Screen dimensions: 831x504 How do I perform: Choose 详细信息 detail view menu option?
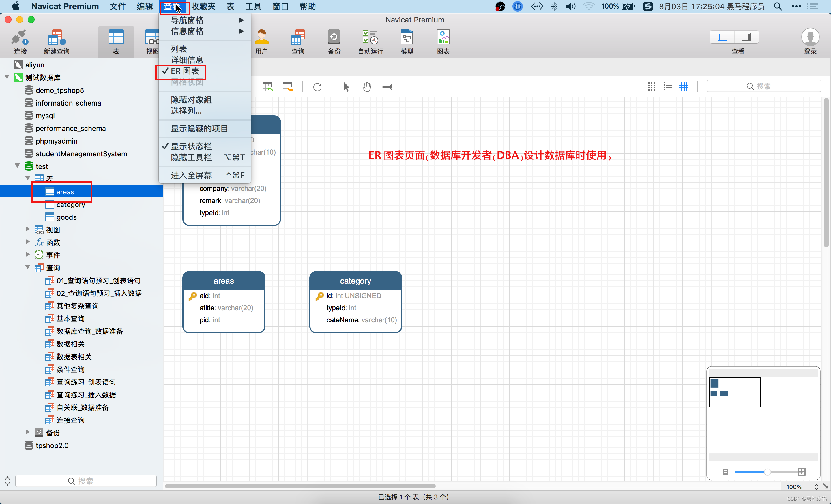[x=187, y=60]
